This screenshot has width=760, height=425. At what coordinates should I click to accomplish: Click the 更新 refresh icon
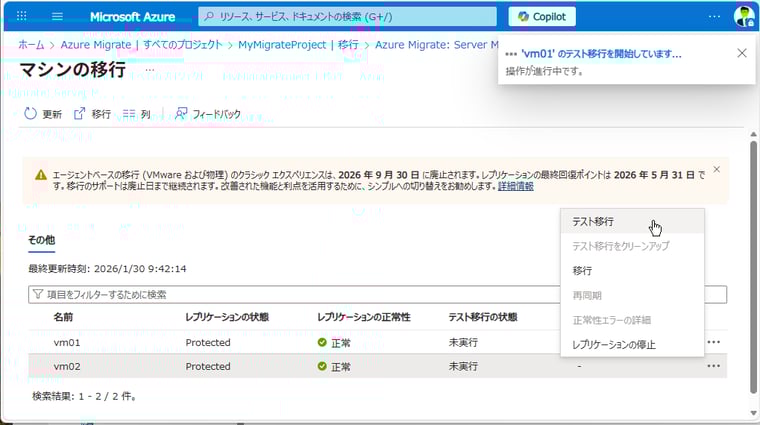pyautogui.click(x=30, y=114)
